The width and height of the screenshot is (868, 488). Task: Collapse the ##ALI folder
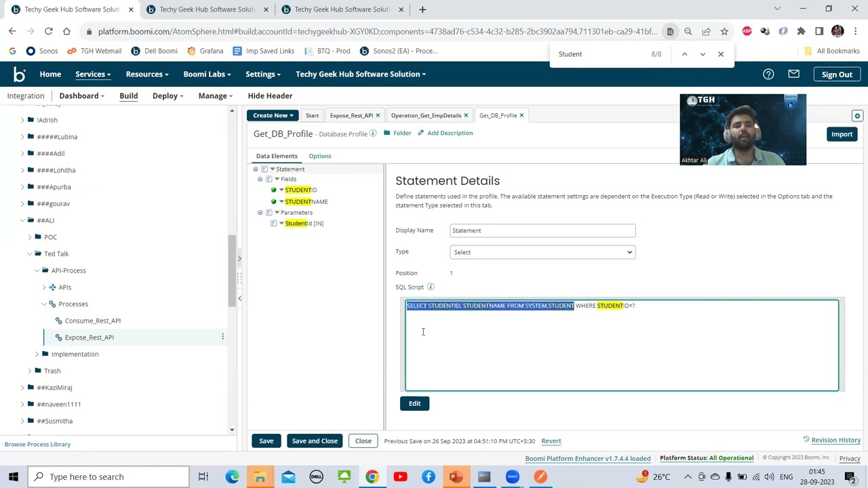[22, 220]
